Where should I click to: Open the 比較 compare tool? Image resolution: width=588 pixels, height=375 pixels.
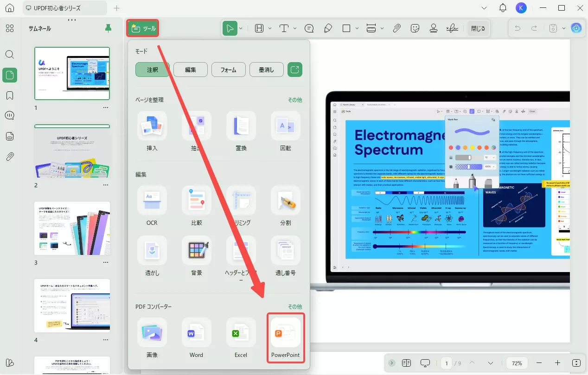click(197, 206)
